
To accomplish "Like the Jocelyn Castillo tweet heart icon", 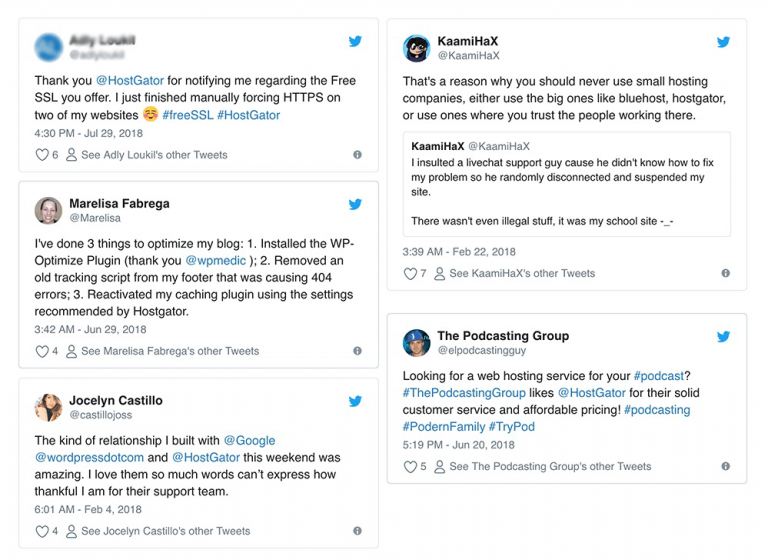I will 41,531.
